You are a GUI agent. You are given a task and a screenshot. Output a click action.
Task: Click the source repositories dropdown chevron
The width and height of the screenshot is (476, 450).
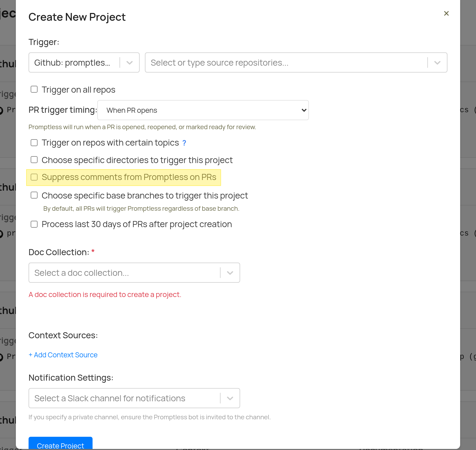[x=437, y=62]
